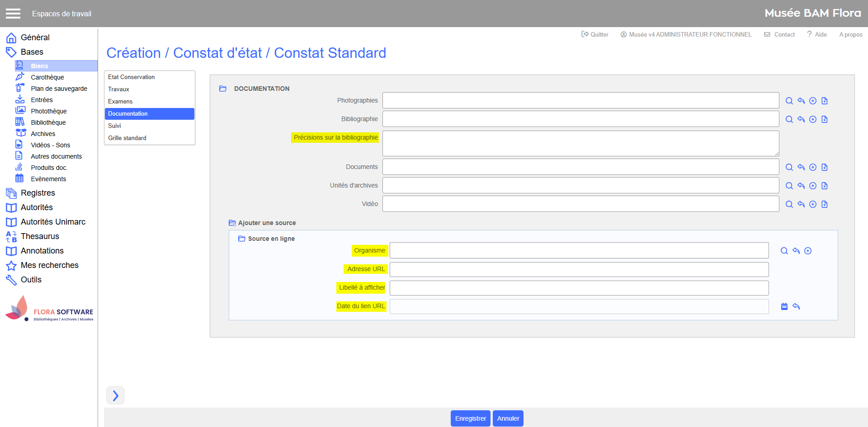Select Thesaurus in the sidebar

click(x=40, y=236)
